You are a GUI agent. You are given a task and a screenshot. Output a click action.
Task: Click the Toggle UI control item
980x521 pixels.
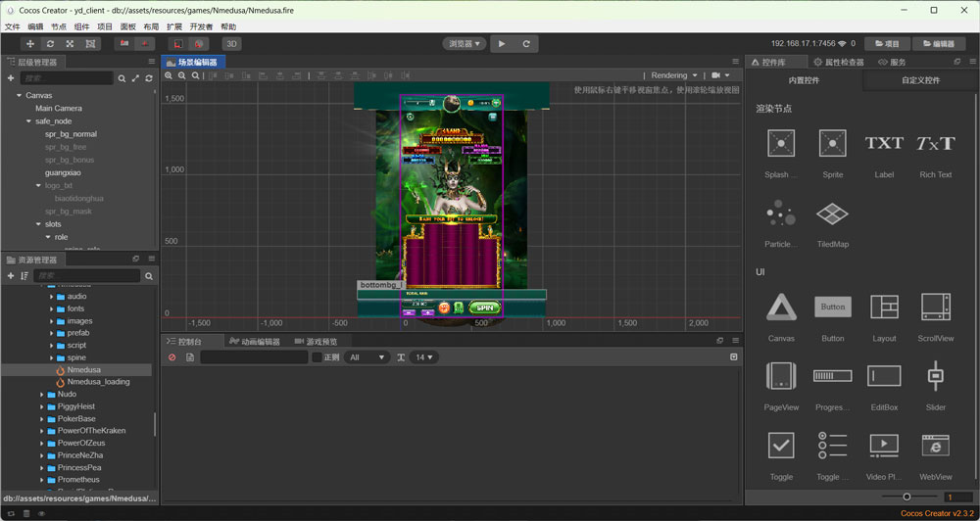pos(780,446)
